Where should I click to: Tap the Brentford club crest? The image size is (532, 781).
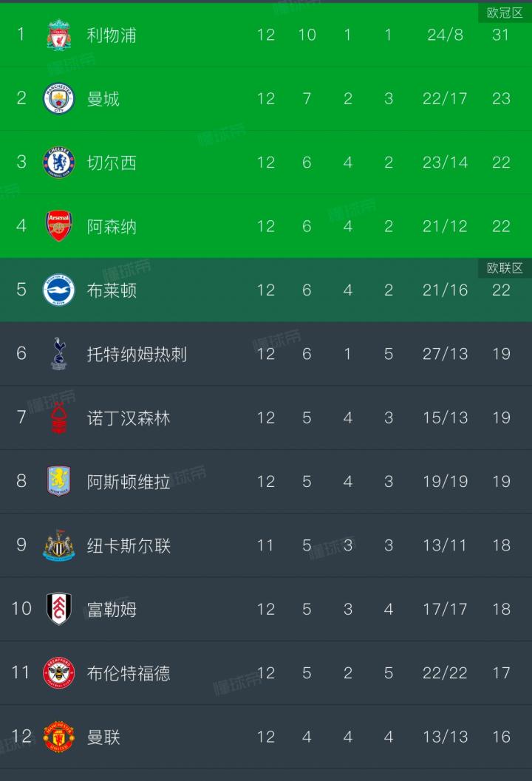[58, 672]
